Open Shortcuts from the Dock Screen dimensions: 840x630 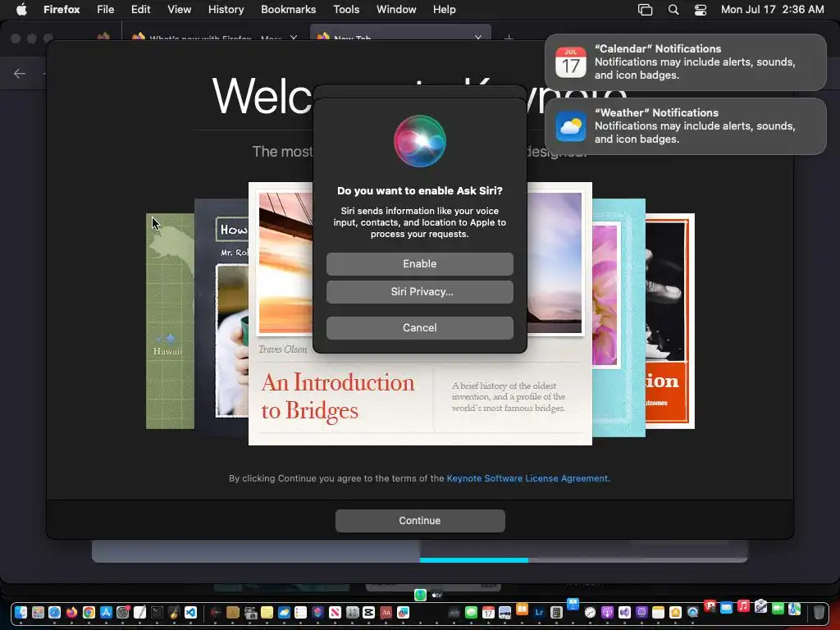(x=317, y=612)
